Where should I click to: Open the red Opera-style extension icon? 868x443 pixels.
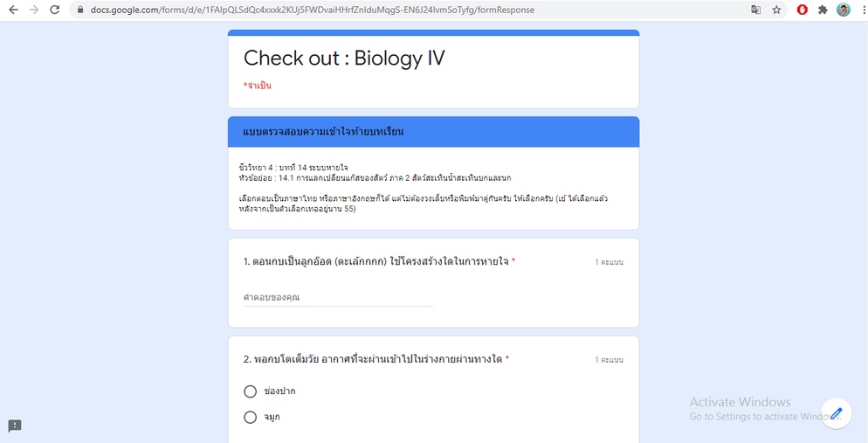[x=803, y=10]
